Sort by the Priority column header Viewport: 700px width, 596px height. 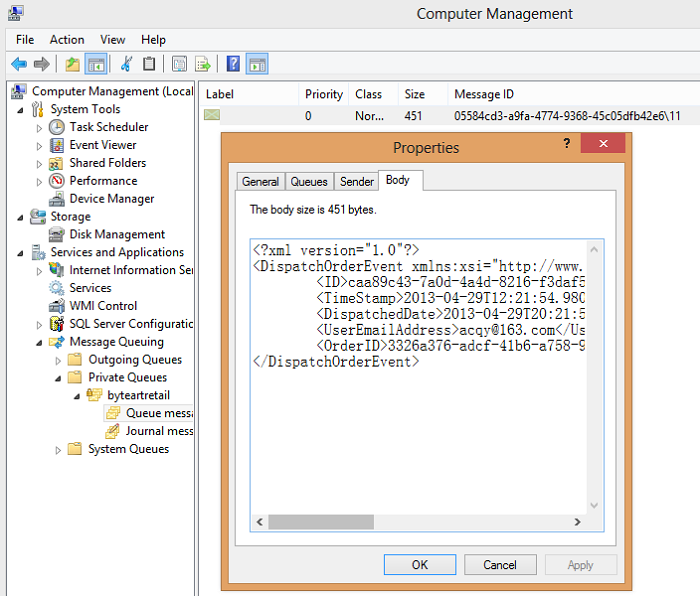point(324,94)
